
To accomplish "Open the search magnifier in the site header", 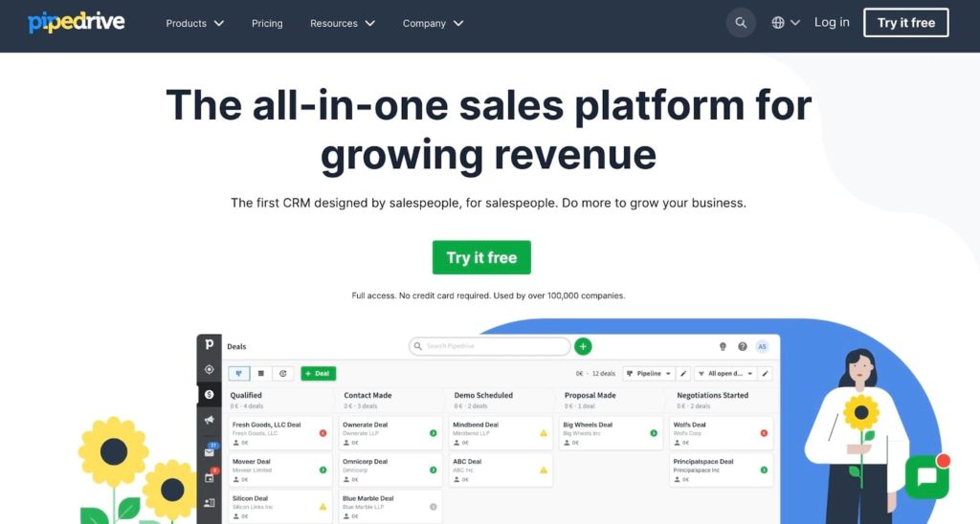I will click(x=741, y=23).
